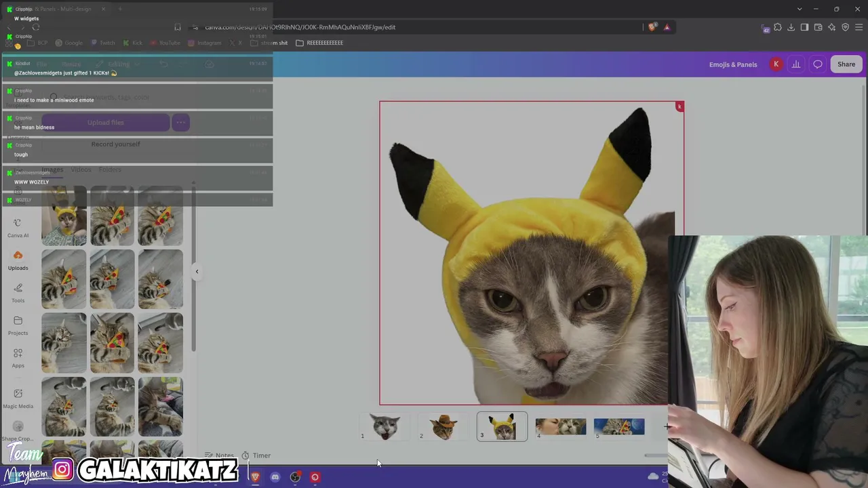This screenshot has height=488, width=868.
Task: Open the Uploads sidebar panel
Action: 18,260
